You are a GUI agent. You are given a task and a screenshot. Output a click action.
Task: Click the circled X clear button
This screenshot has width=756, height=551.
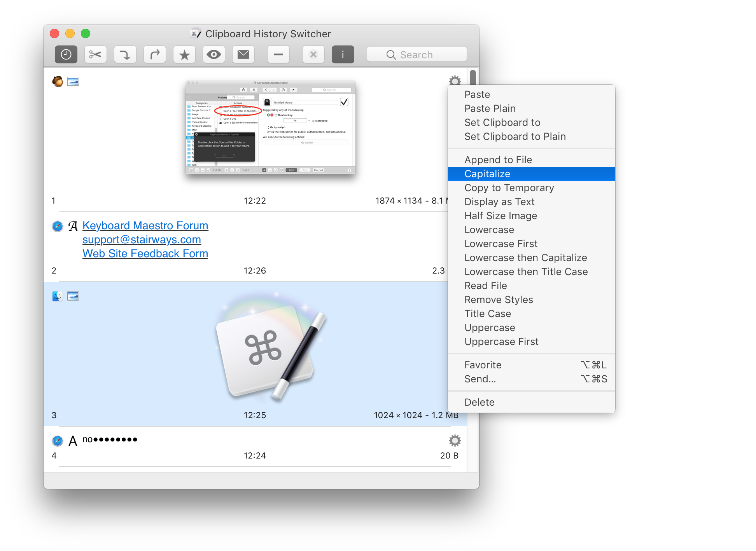(x=313, y=54)
